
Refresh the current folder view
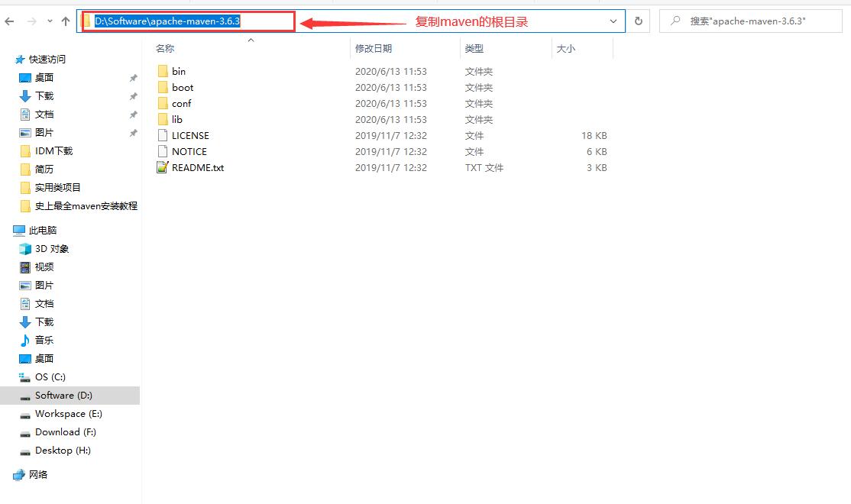(639, 21)
